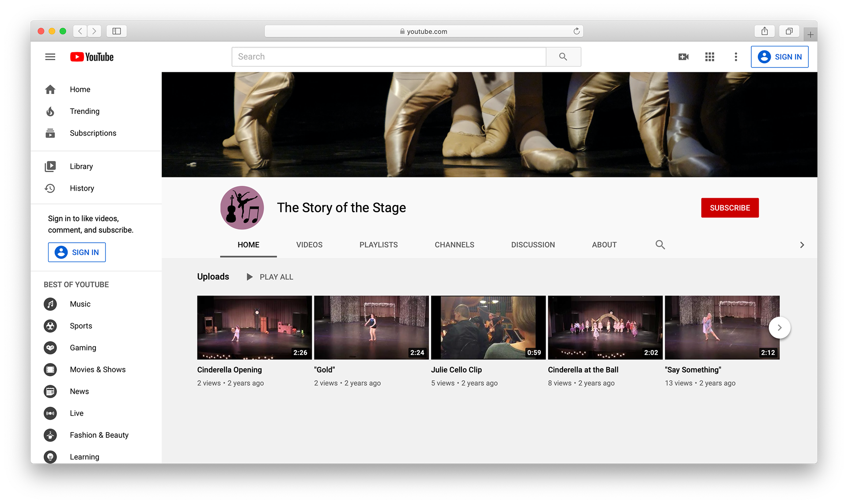
Task: Switch to the PLAYLISTS tab
Action: click(379, 244)
